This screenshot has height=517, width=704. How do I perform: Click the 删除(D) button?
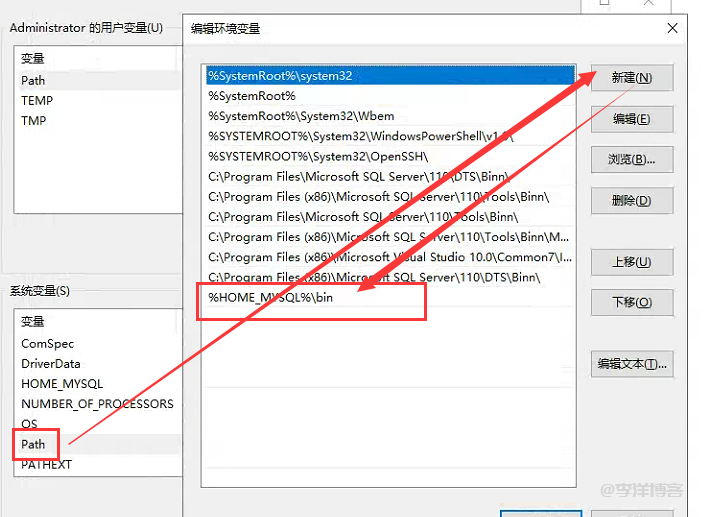coord(631,201)
